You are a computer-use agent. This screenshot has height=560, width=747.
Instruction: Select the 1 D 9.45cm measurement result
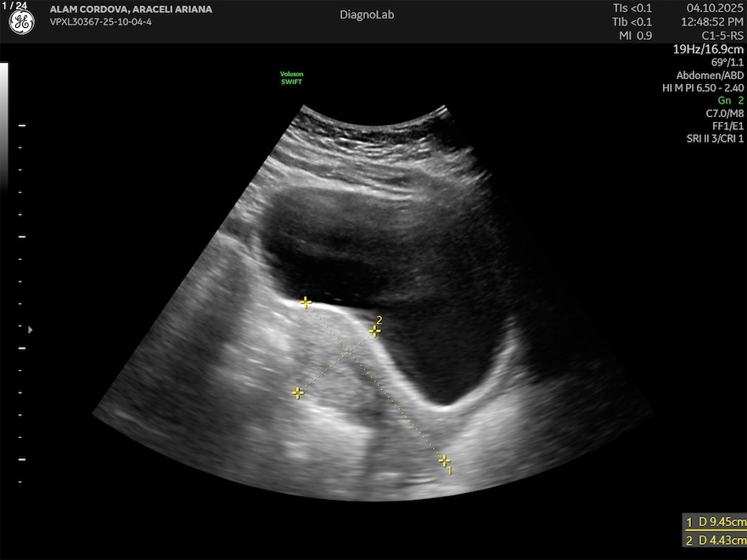(x=716, y=522)
